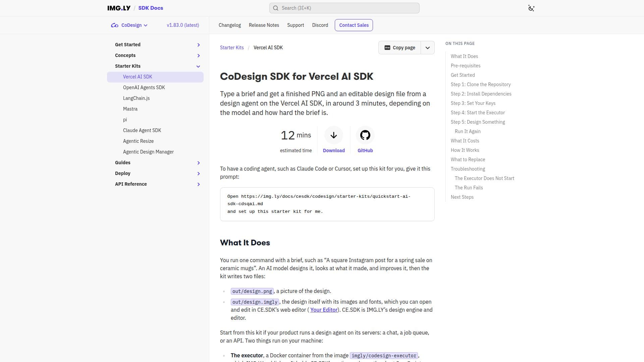Jump to Next Steps section
644x362 pixels.
(462, 197)
